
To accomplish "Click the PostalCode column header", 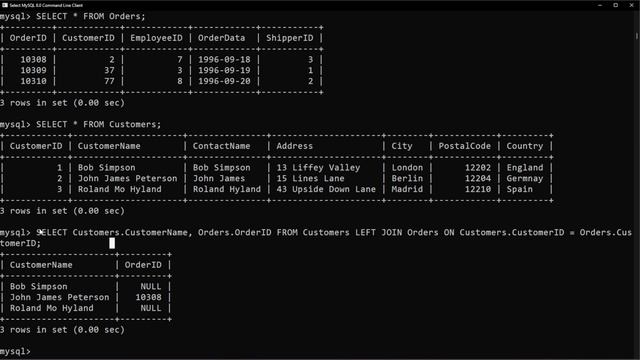I will (x=464, y=146).
